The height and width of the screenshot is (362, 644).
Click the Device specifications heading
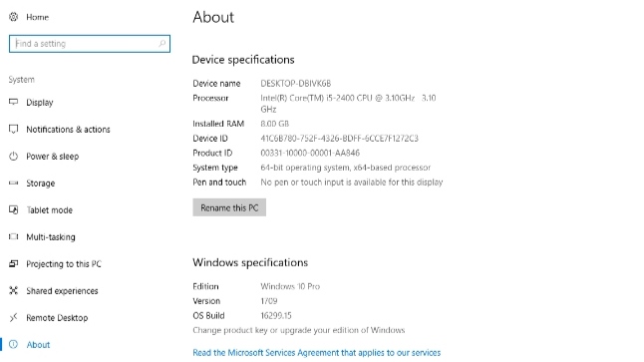243,60
